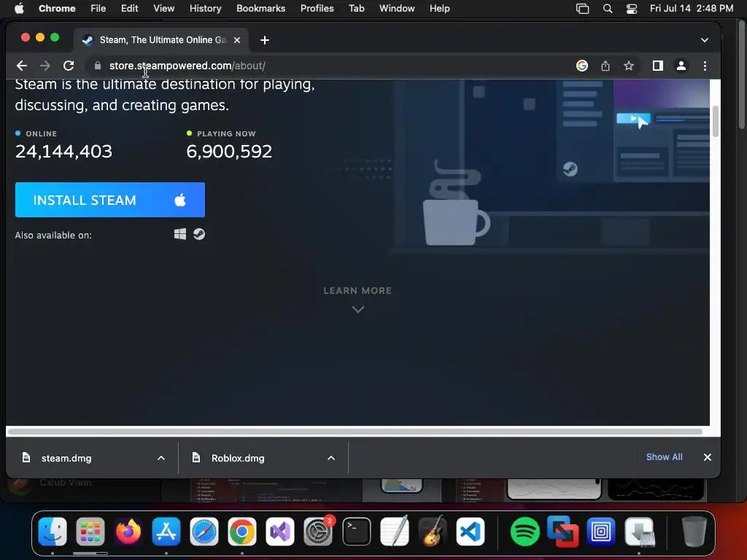This screenshot has width=747, height=560.
Task: Open the App Store from the Dock
Action: pyautogui.click(x=166, y=532)
